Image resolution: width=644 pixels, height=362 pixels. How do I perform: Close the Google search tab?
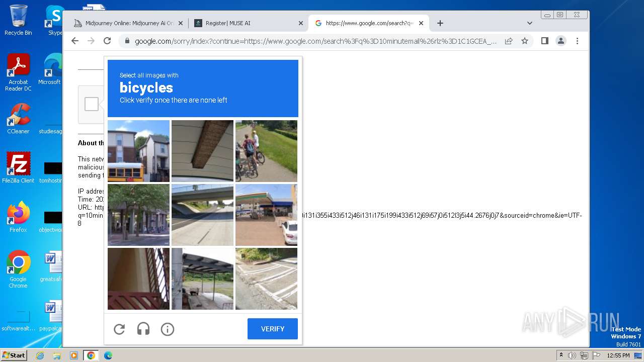coord(421,23)
